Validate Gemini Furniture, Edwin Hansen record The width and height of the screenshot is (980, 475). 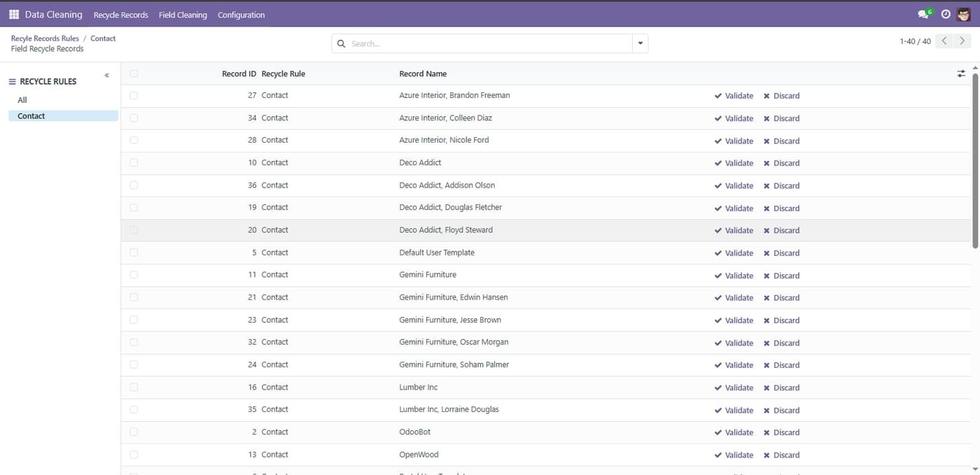(x=734, y=298)
